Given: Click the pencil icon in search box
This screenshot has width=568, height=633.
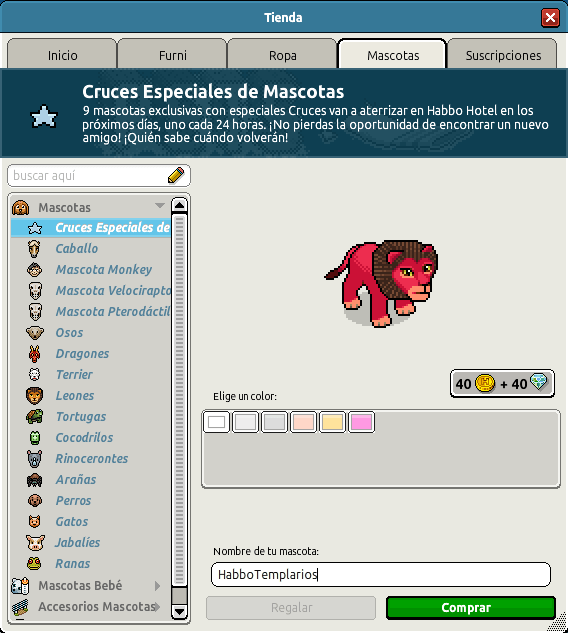Looking at the screenshot, I should tap(176, 176).
